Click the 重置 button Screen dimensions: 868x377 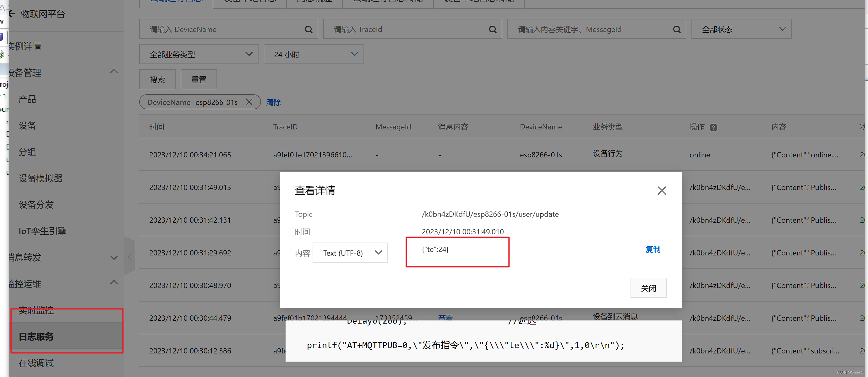199,79
